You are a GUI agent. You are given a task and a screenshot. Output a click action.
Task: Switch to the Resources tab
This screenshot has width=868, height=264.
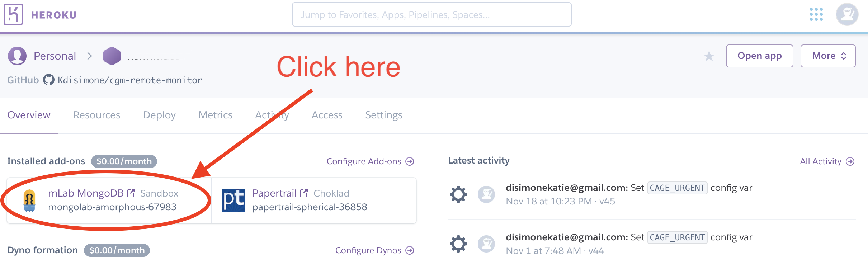click(96, 115)
